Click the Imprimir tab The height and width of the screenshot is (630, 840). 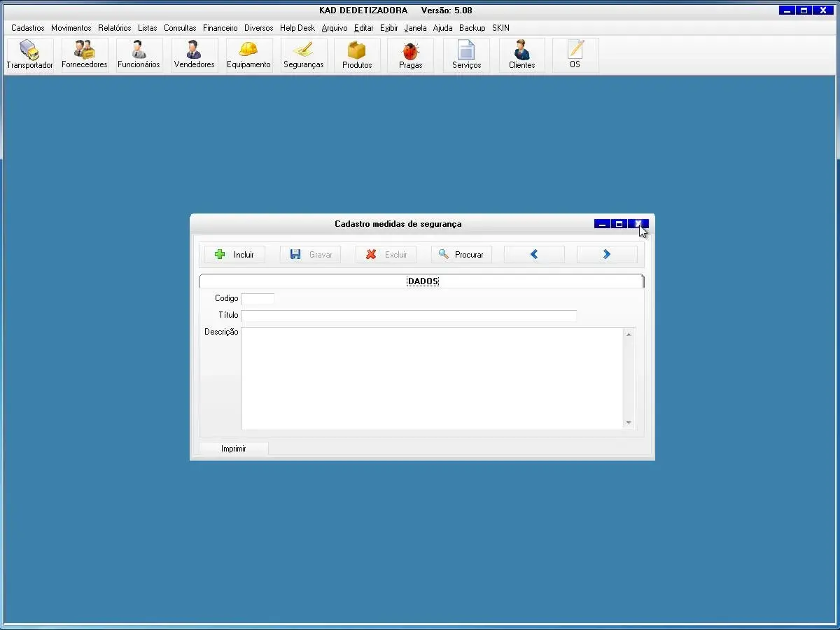pos(234,449)
